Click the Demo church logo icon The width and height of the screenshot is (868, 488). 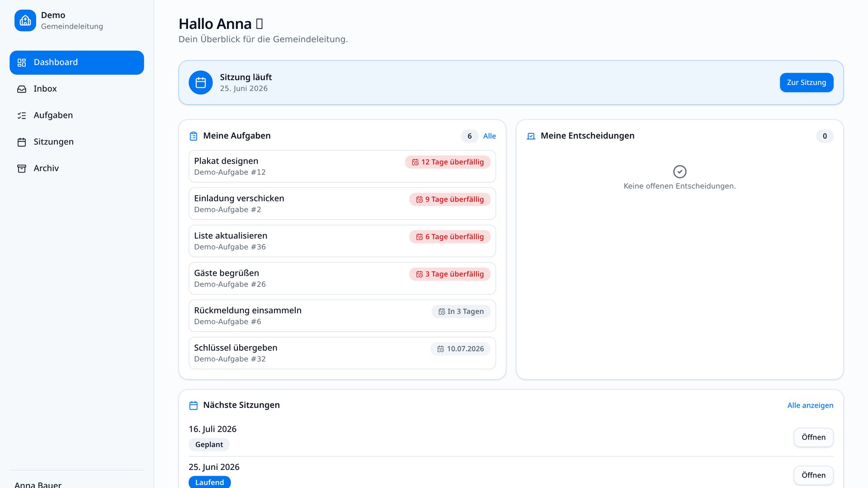point(25,20)
